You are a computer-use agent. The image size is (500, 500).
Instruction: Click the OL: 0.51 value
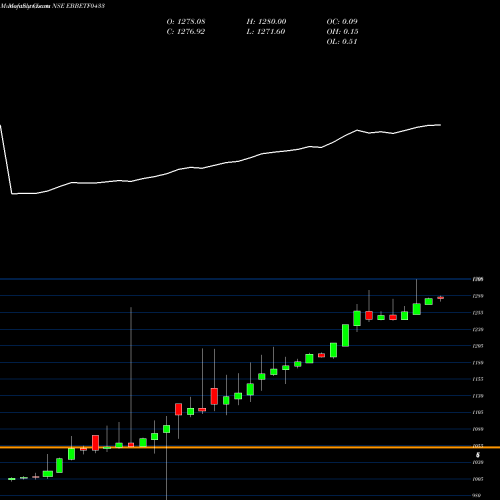click(x=342, y=42)
